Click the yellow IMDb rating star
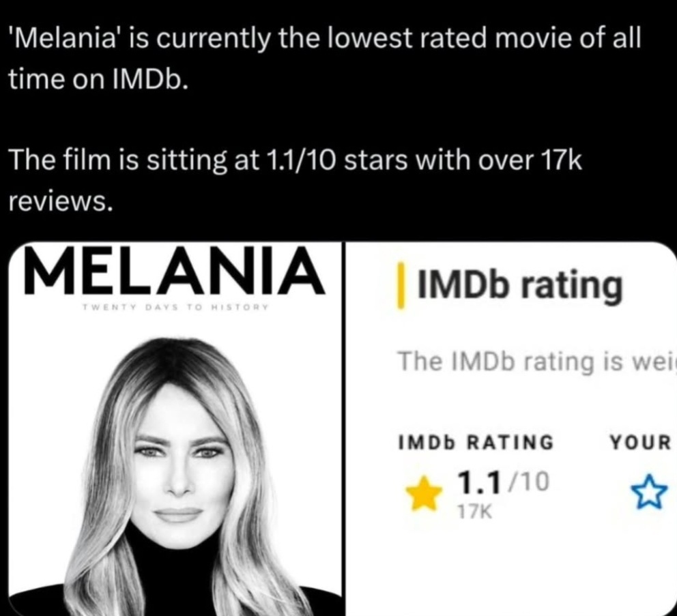677x616 pixels. point(424,493)
